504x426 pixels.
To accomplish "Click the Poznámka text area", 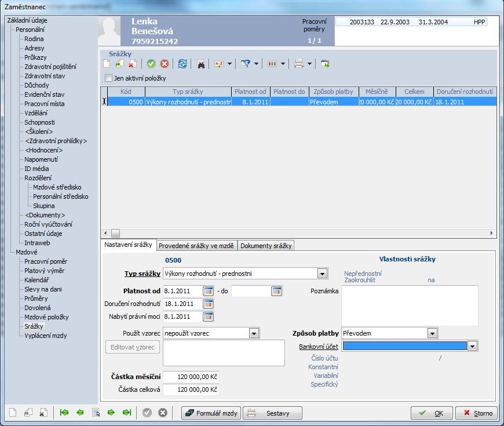I will tap(409, 305).
